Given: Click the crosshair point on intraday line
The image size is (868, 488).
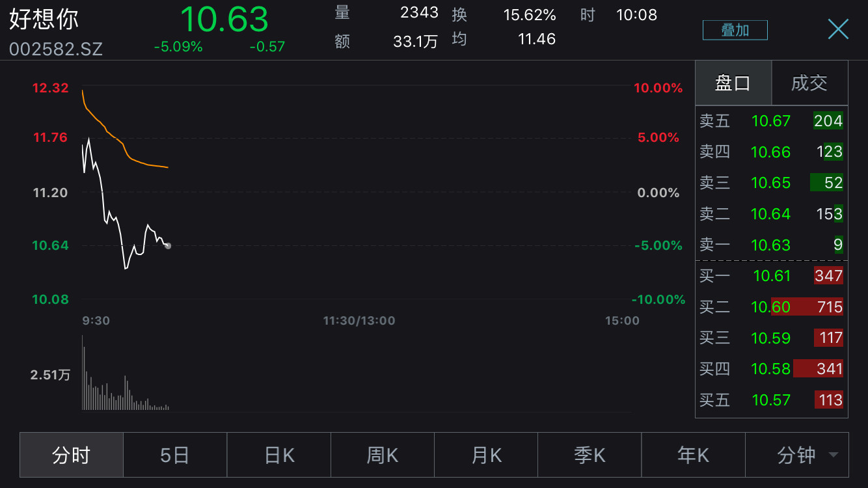Looking at the screenshot, I should [x=168, y=245].
